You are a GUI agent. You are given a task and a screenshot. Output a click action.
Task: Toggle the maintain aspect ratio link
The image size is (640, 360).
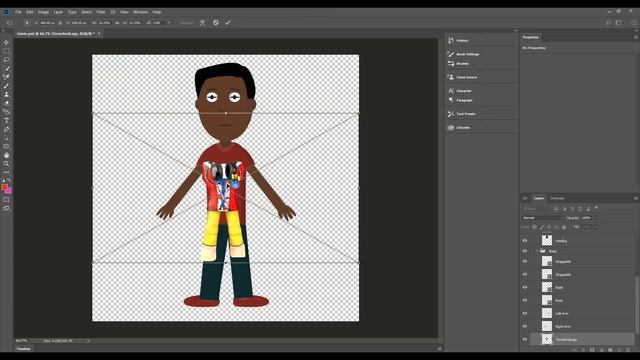click(x=117, y=23)
